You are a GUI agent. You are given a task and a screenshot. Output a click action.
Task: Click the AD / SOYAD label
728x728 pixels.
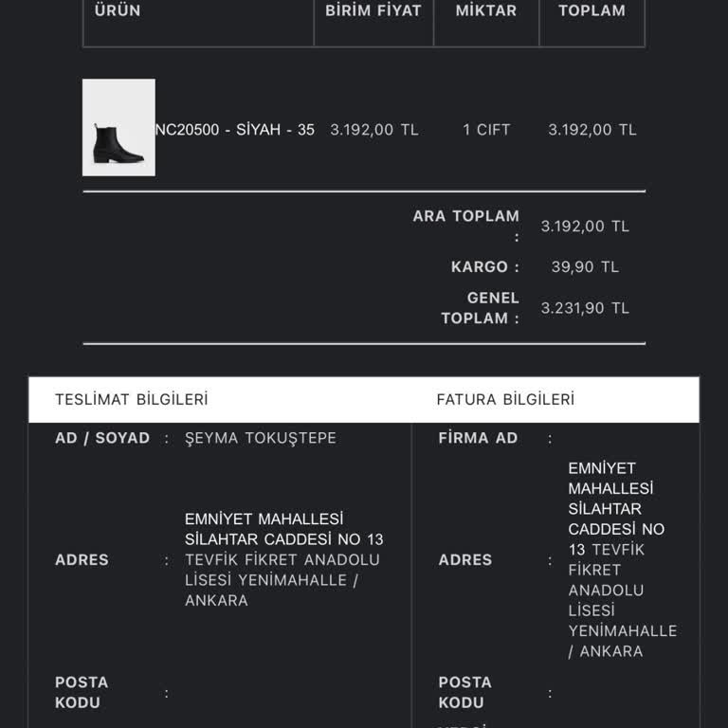click(x=102, y=438)
